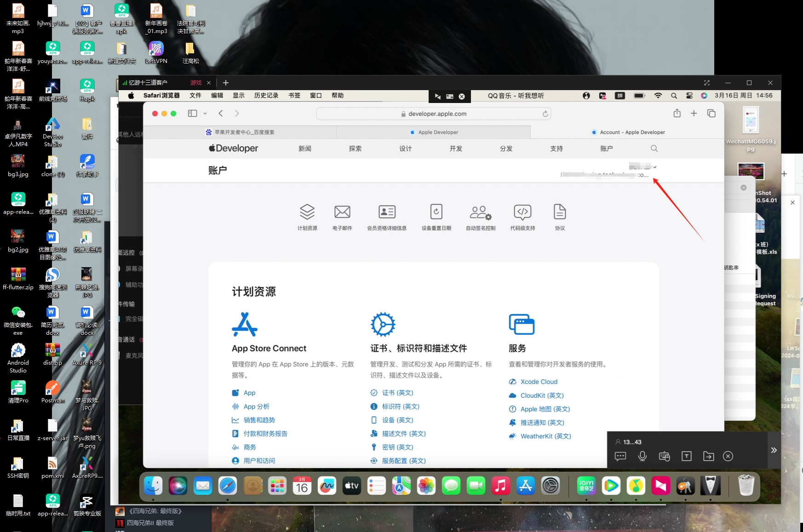Open the Safari share menu

[x=677, y=113]
